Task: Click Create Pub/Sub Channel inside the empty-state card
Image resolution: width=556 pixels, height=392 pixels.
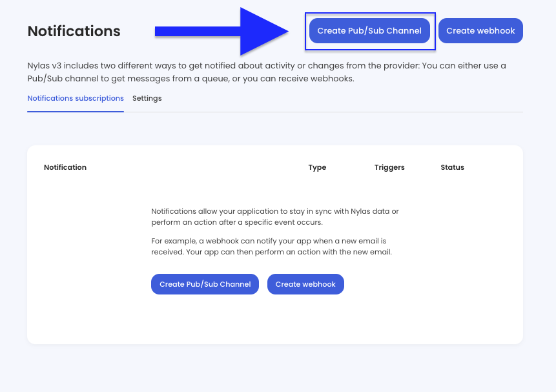Action: coord(205,284)
